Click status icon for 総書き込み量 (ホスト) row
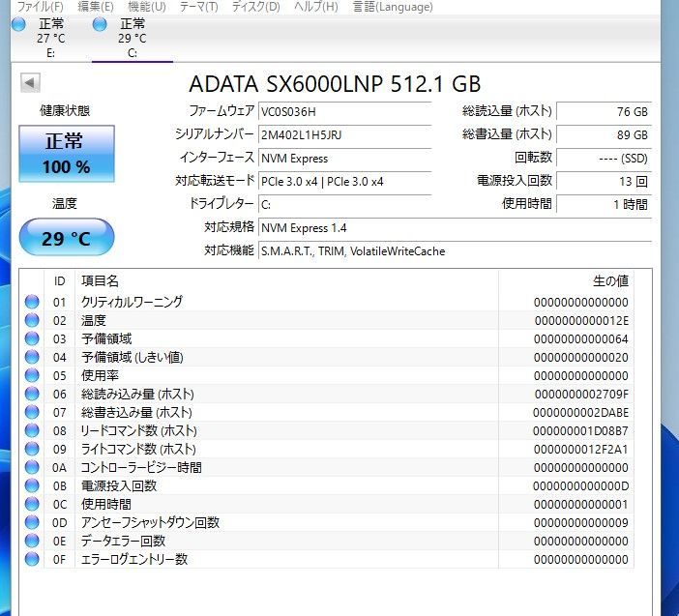 click(x=32, y=412)
